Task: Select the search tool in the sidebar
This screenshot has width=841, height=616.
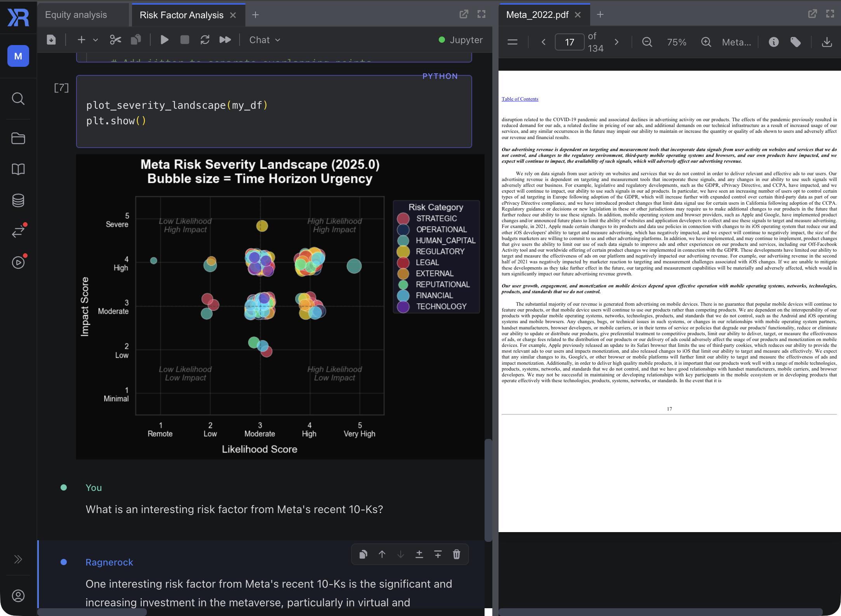Action: click(18, 99)
